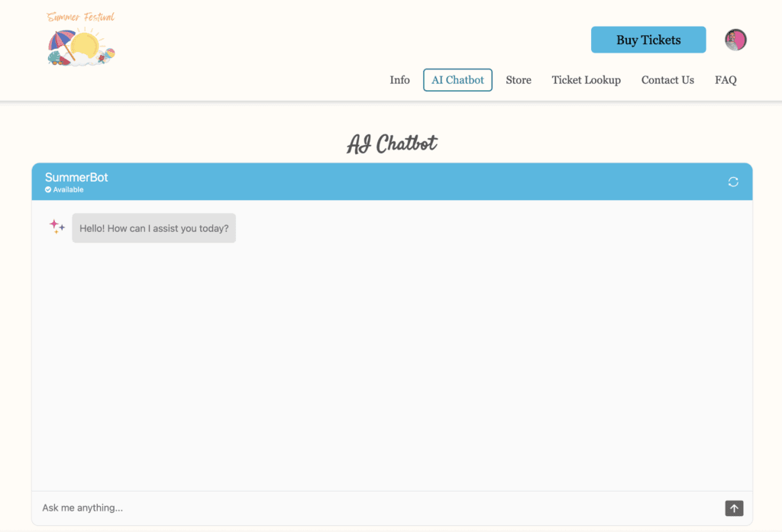Click the reset conversation refresh icon
The height and width of the screenshot is (532, 782).
point(733,182)
